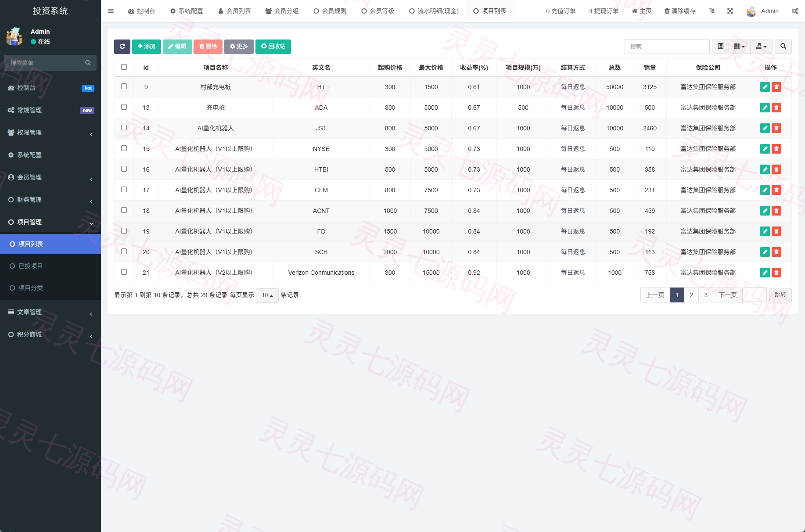Switch to 流水明细(现金) tab
805x532 pixels.
[434, 11]
